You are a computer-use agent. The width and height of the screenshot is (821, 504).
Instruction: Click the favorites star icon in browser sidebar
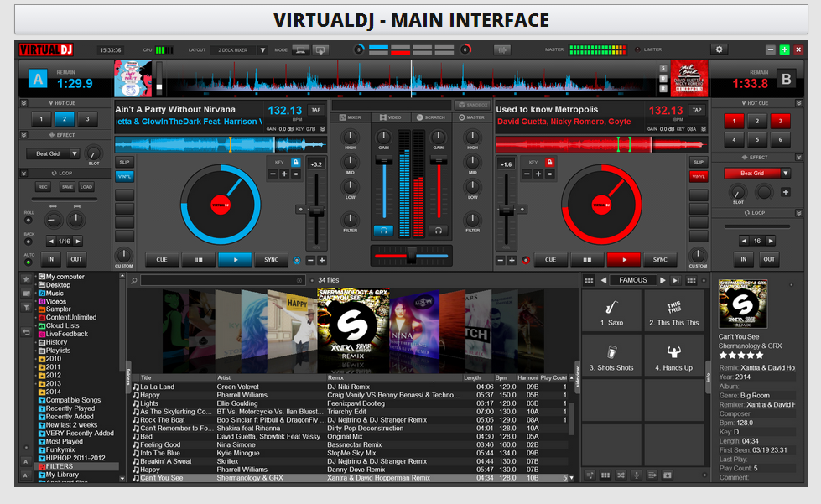pos(26,279)
